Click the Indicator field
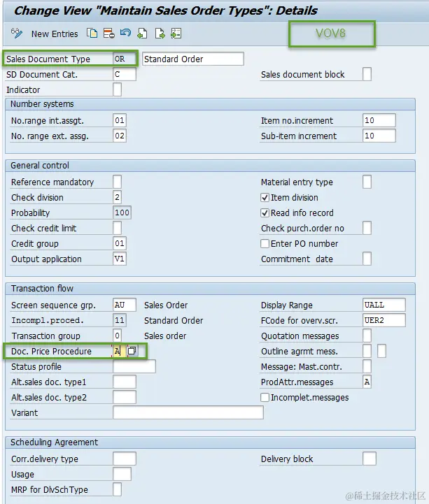The height and width of the screenshot is (504, 429). click(117, 89)
